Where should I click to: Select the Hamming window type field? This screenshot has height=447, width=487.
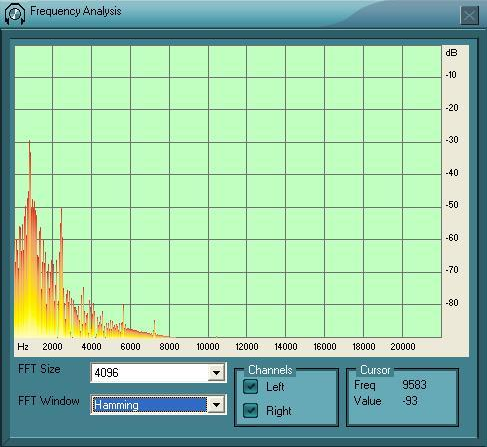[149, 405]
